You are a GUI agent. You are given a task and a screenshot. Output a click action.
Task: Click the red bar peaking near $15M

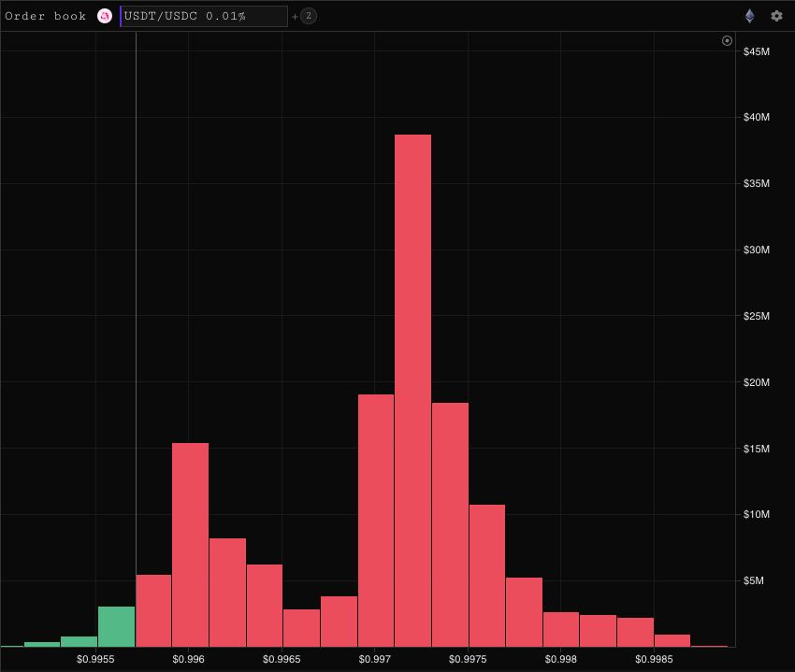tap(190, 545)
